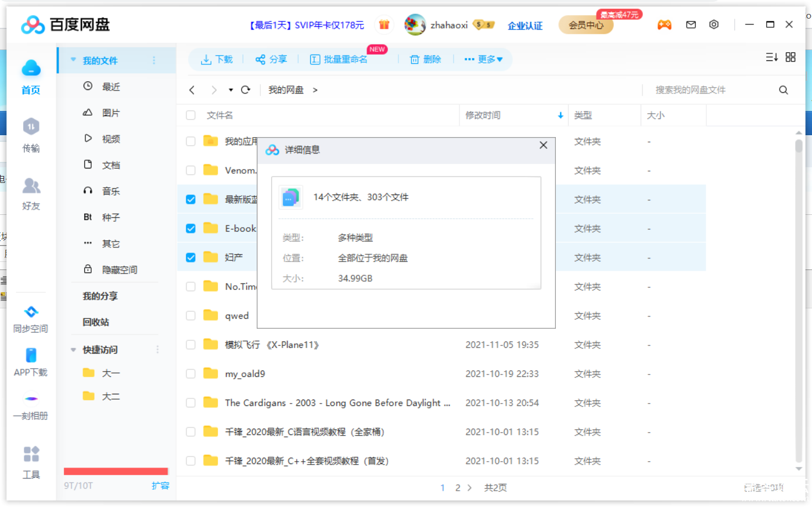Uncheck the E-book folder checkbox
Viewport: 812px width, 507px height.
click(191, 228)
